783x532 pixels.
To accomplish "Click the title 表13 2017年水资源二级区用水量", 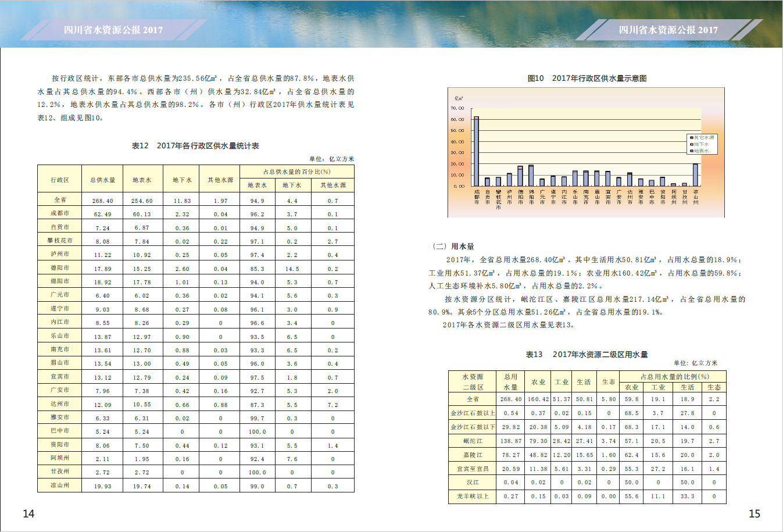I will click(587, 354).
